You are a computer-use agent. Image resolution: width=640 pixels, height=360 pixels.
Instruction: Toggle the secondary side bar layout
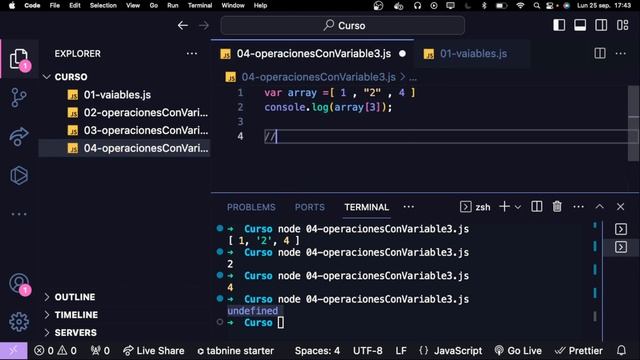tap(601, 25)
